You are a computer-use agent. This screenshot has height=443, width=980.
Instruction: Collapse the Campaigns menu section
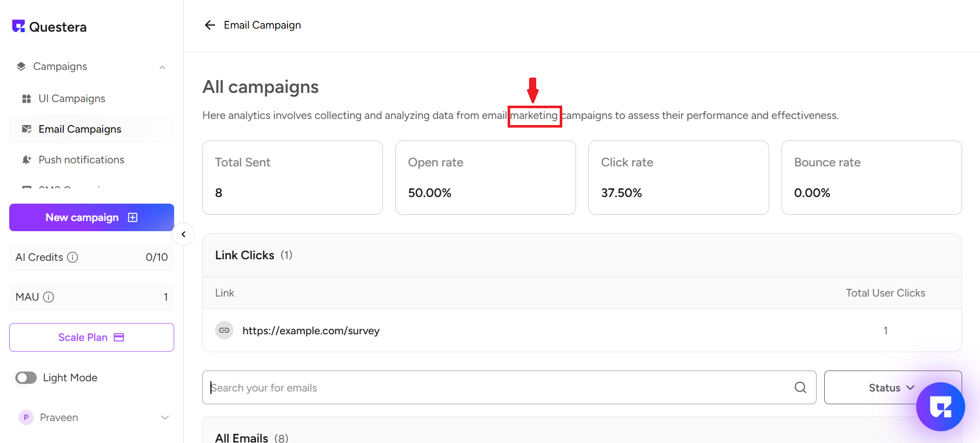[x=162, y=67]
